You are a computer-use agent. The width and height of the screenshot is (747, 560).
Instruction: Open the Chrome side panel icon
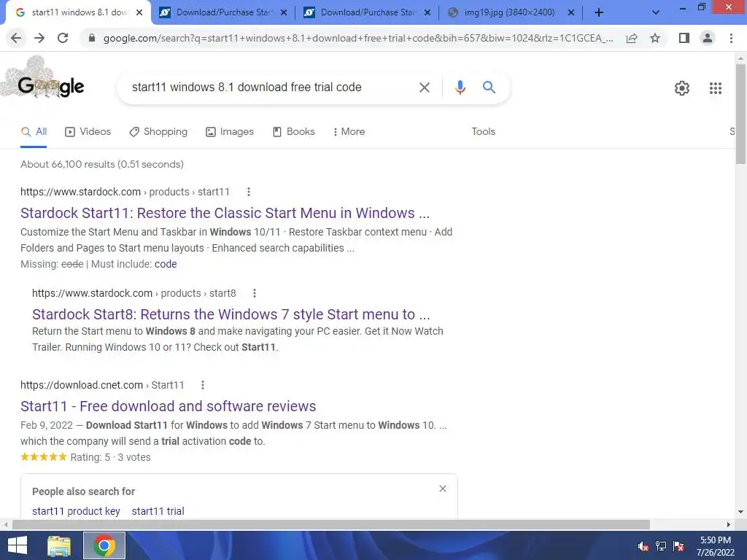684,38
